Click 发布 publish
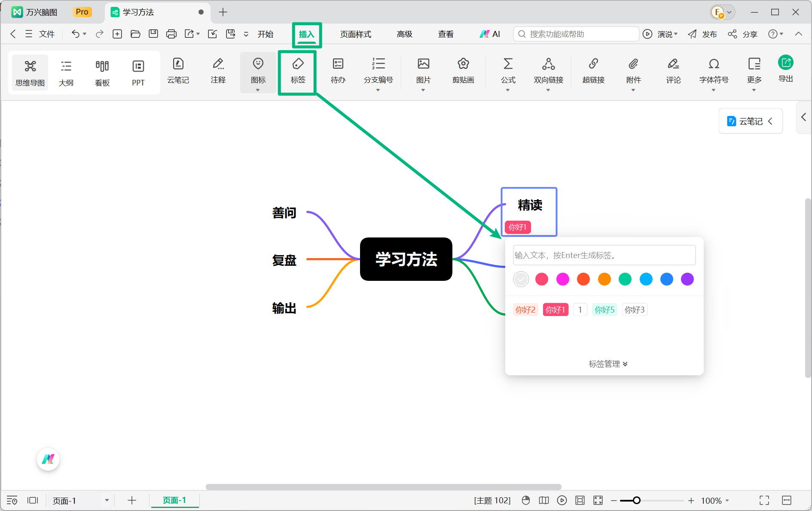Image resolution: width=812 pixels, height=511 pixels. point(702,34)
